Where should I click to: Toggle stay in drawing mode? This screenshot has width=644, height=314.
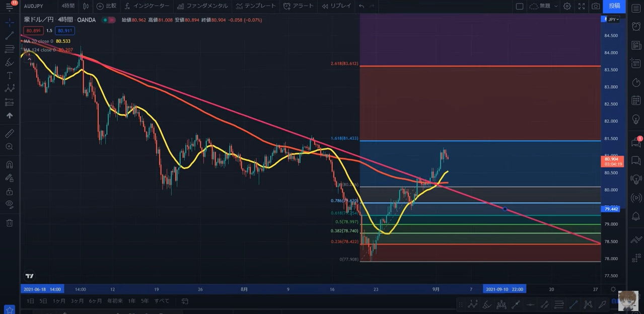point(10,178)
